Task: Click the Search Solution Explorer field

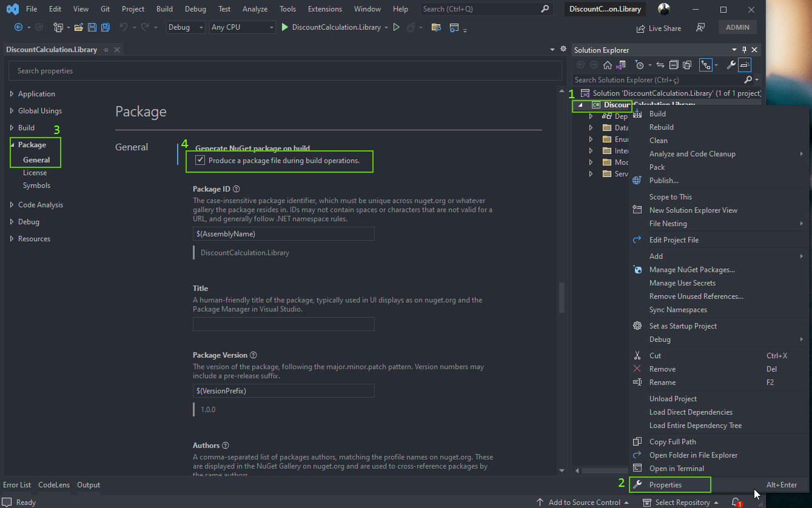Action: [658, 80]
